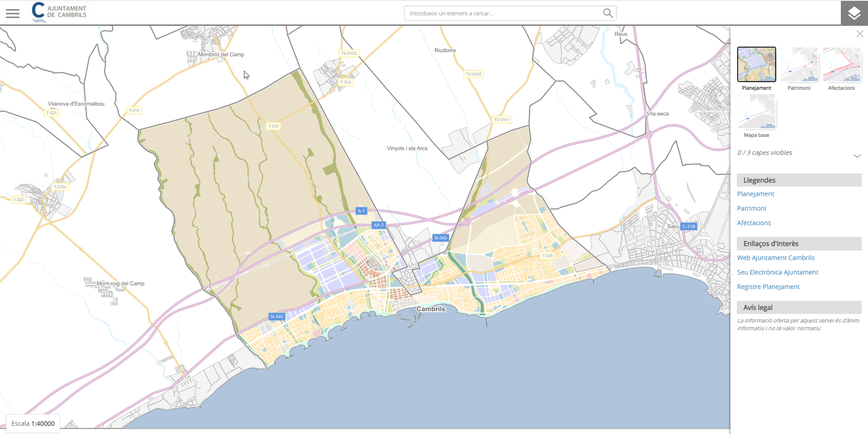Click the search input field
The width and height of the screenshot is (868, 434).
[502, 14]
